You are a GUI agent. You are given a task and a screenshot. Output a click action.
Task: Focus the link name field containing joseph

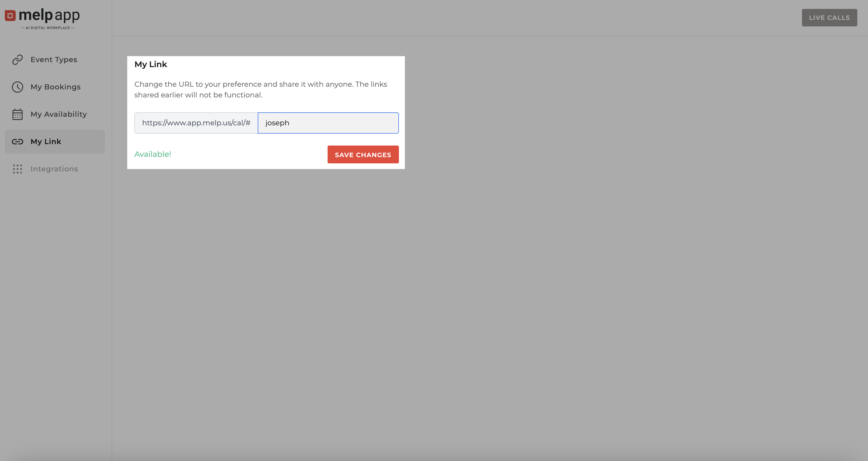pos(328,123)
